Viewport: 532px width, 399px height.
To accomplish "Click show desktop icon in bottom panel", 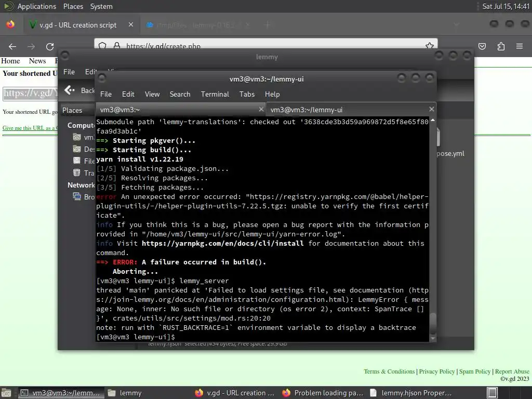I will coord(6,393).
